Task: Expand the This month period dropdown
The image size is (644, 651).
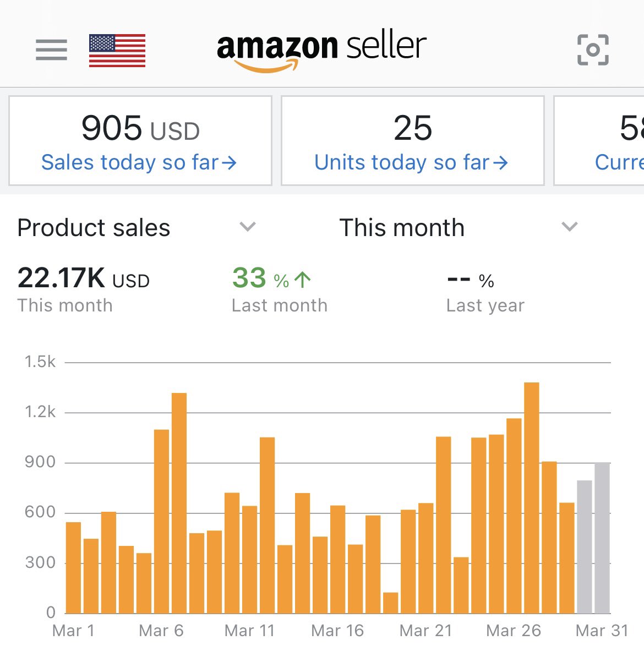Action: 459,227
